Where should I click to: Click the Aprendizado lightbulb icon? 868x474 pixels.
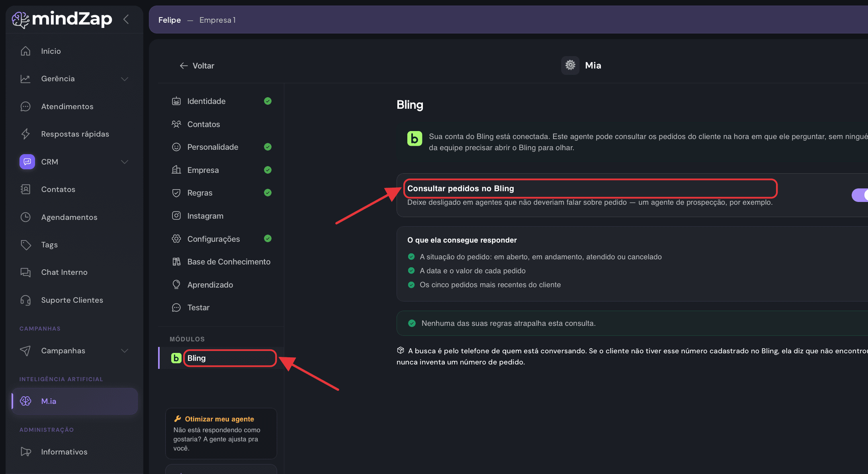pos(176,285)
